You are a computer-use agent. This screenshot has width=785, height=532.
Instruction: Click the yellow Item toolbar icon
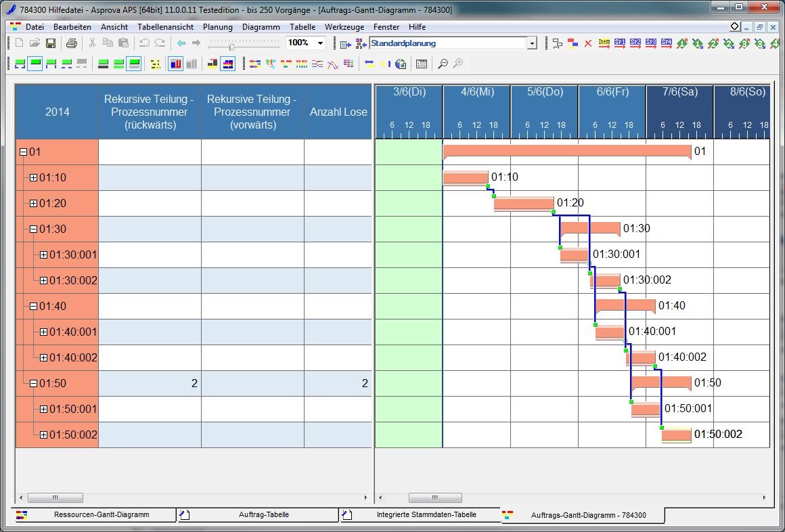coord(604,43)
